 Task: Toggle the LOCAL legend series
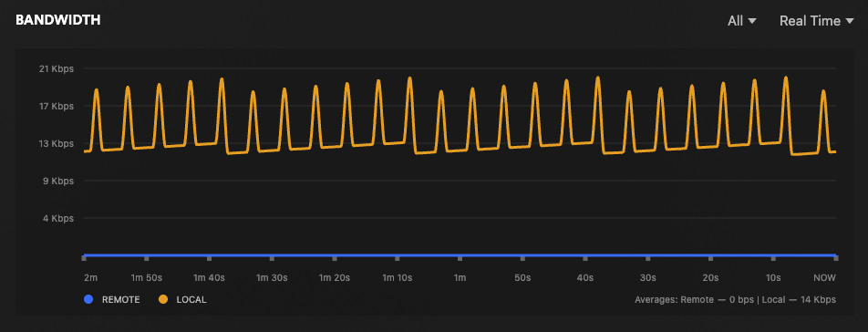coord(182,299)
